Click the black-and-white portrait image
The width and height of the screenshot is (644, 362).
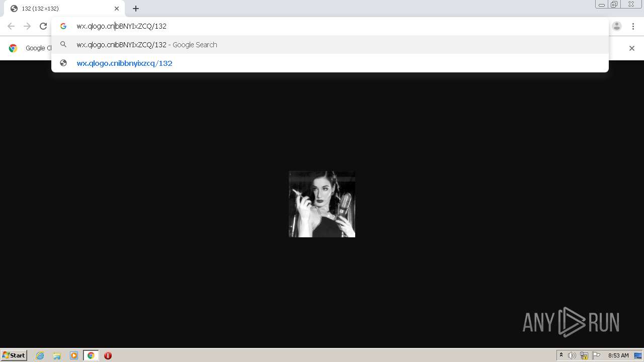click(322, 204)
